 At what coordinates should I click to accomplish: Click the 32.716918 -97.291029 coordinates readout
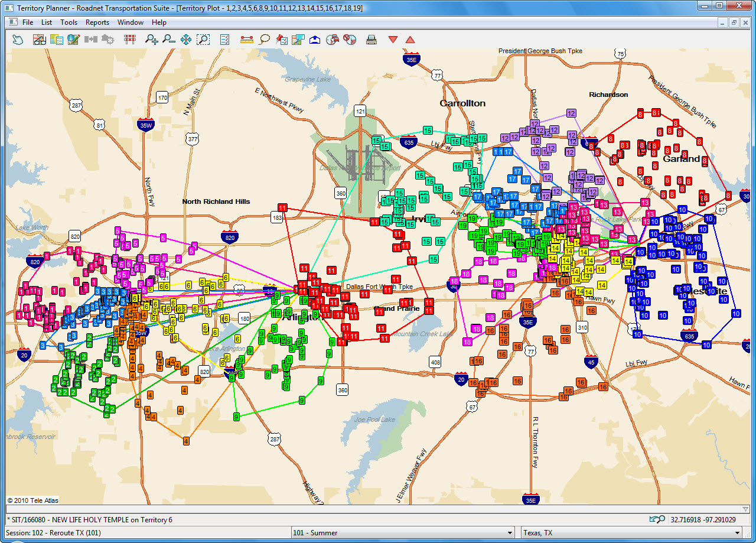point(703,520)
